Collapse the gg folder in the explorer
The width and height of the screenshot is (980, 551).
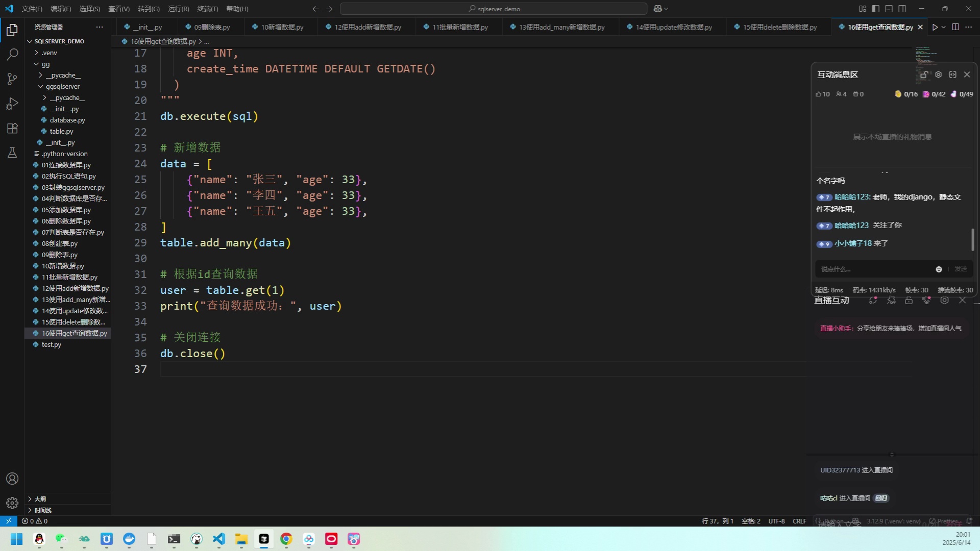click(x=46, y=64)
